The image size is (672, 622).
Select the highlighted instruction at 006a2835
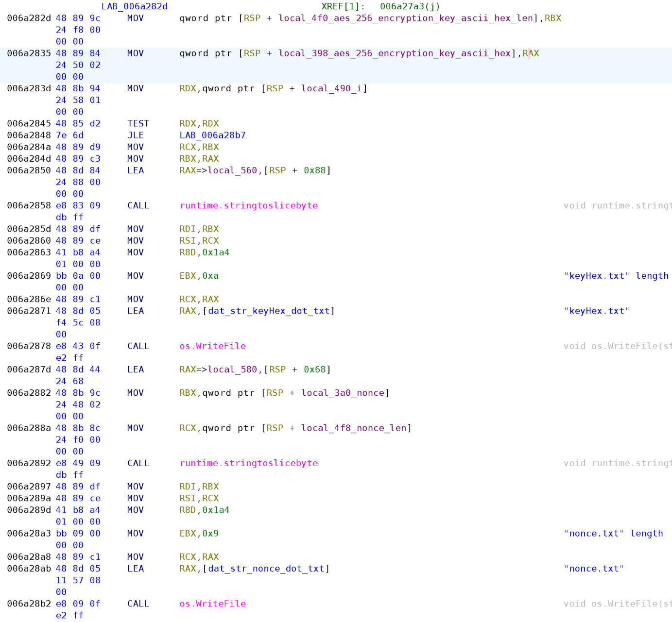pos(336,65)
